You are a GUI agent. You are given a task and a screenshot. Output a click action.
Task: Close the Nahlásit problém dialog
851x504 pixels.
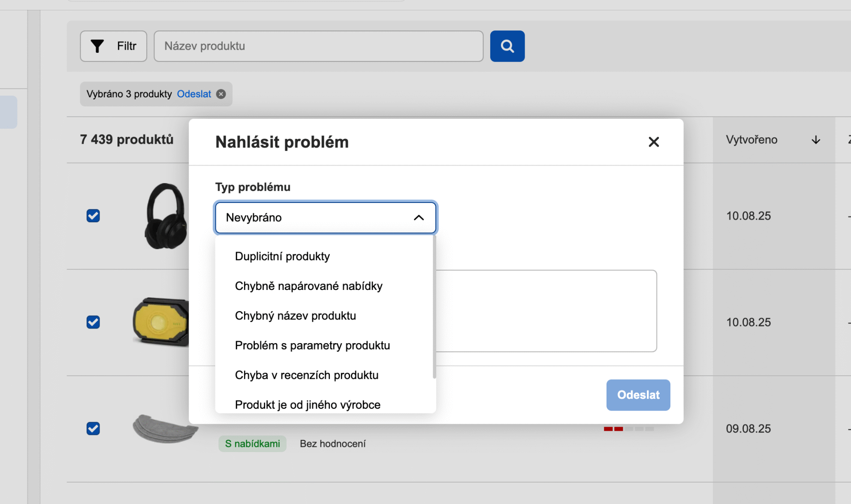(653, 142)
